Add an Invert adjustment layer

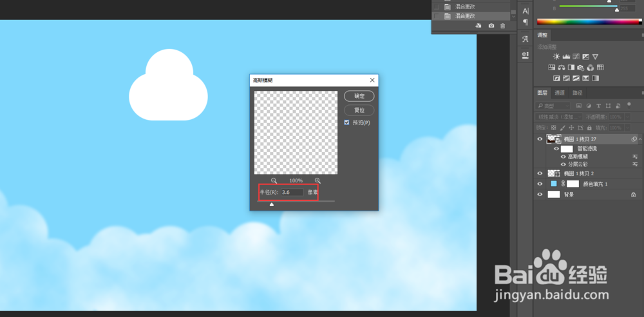(x=556, y=78)
